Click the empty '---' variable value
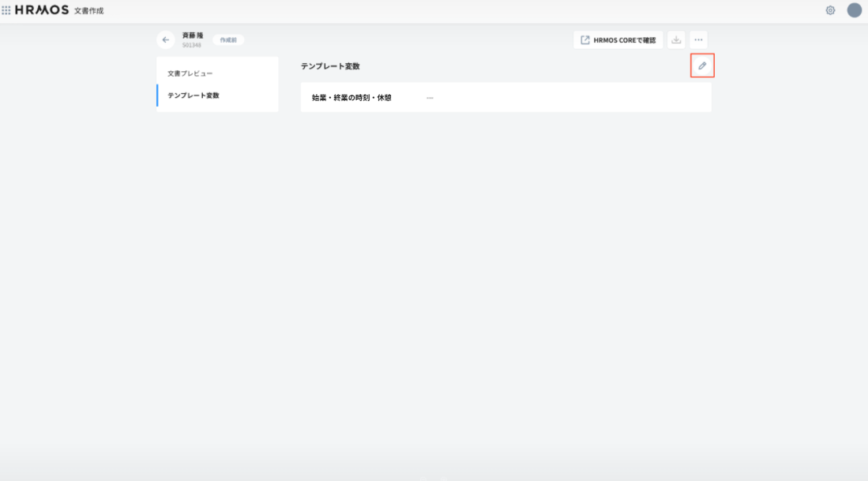 (430, 98)
